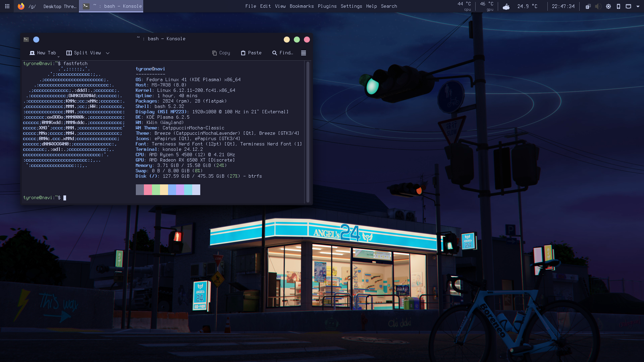Open the Settings menu
Viewport: 644px width, 362px height.
pyautogui.click(x=351, y=6)
